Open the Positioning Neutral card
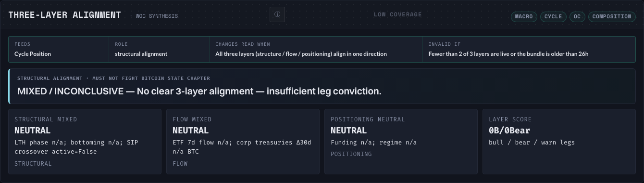The width and height of the screenshot is (644, 183). point(401,142)
